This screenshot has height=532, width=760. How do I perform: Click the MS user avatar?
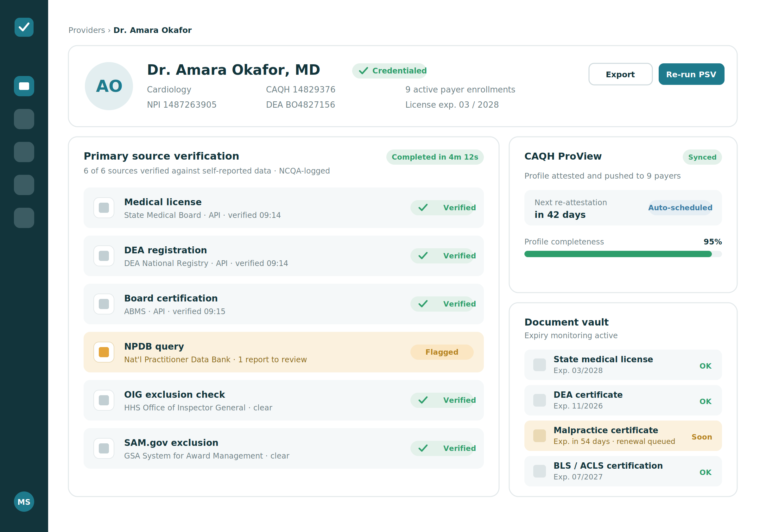coord(24,502)
